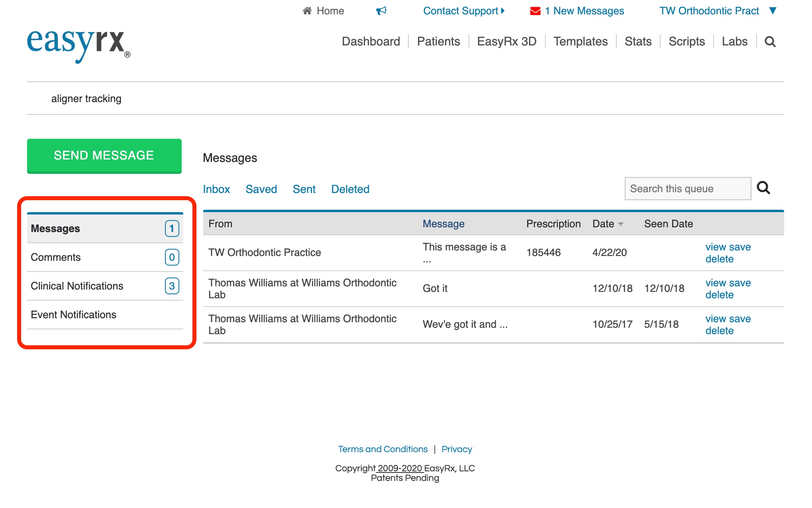
Task: Toggle the Date column sort arrow
Action: 620,224
